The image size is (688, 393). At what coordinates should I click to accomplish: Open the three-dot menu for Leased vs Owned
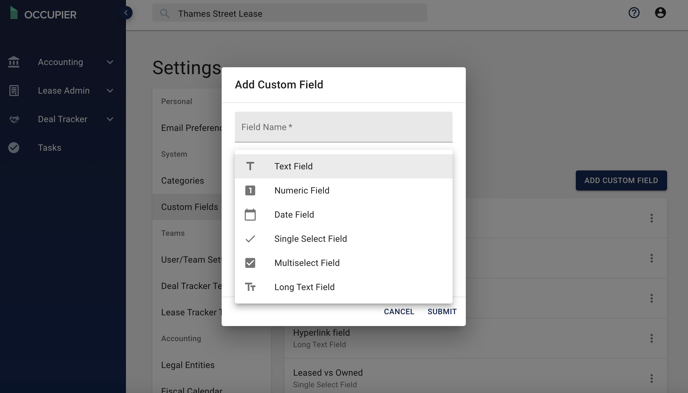pos(652,378)
